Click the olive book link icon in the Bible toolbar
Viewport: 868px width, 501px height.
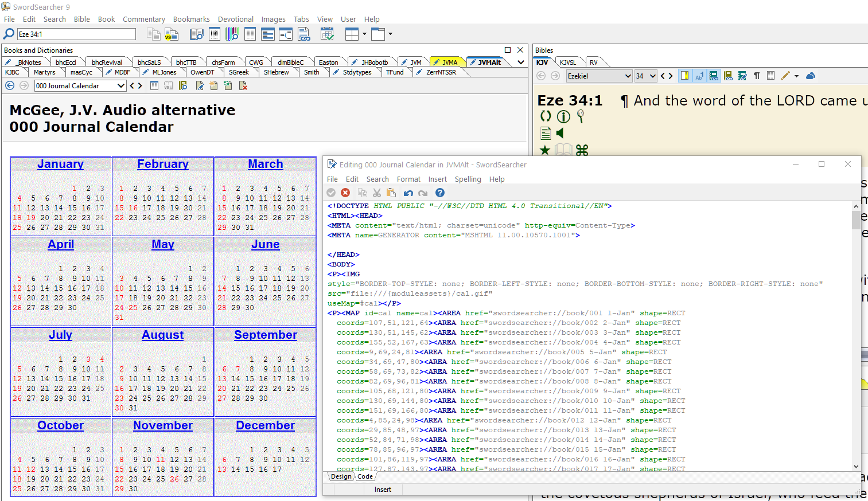point(728,76)
